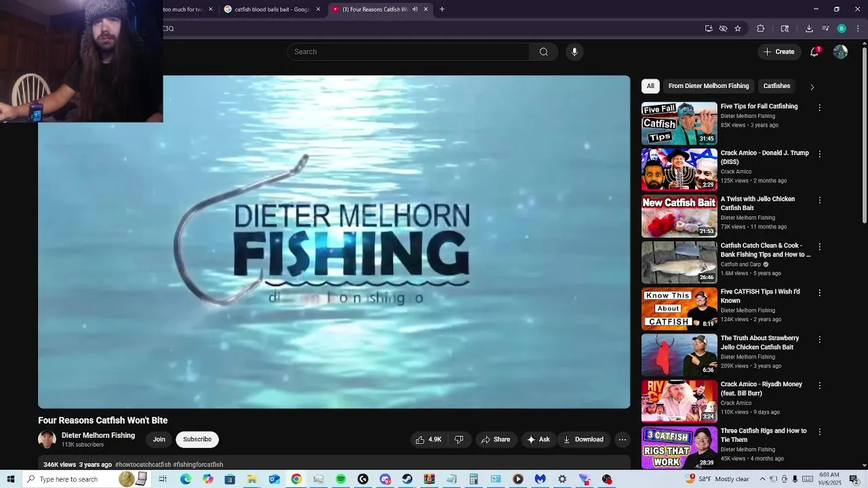The height and width of the screenshot is (488, 868).
Task: Click the Create button
Action: (778, 52)
